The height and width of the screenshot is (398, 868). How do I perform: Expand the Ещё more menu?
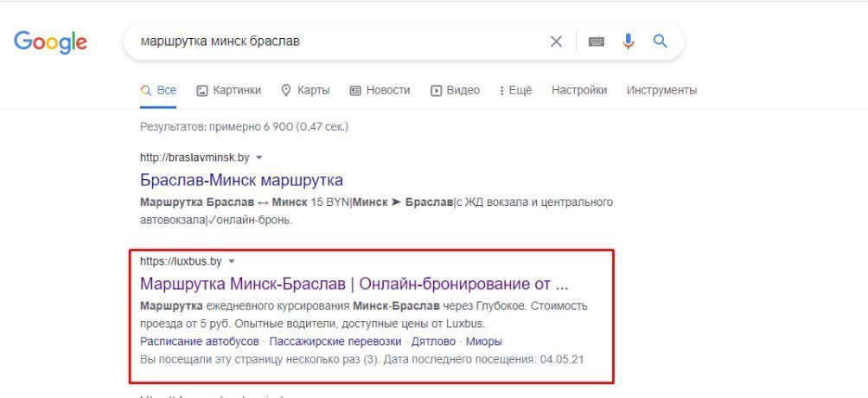(x=515, y=90)
